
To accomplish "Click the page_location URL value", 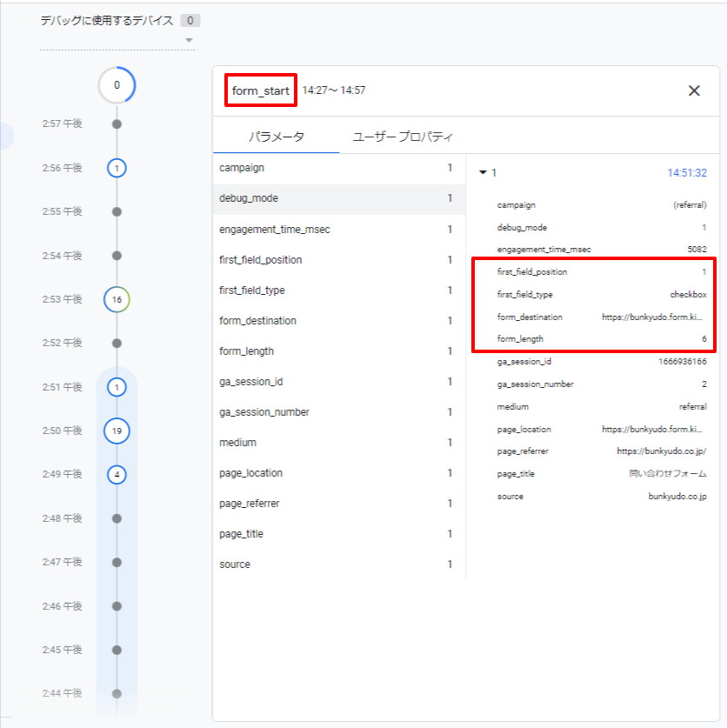I will point(652,430).
